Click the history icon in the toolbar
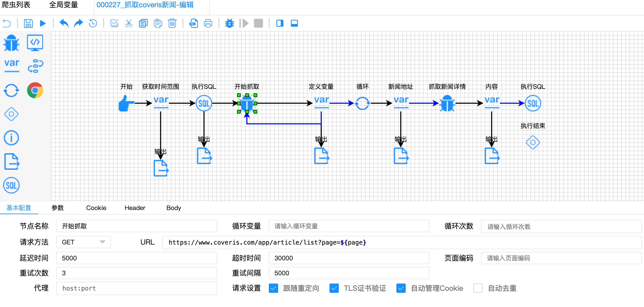 pyautogui.click(x=93, y=23)
